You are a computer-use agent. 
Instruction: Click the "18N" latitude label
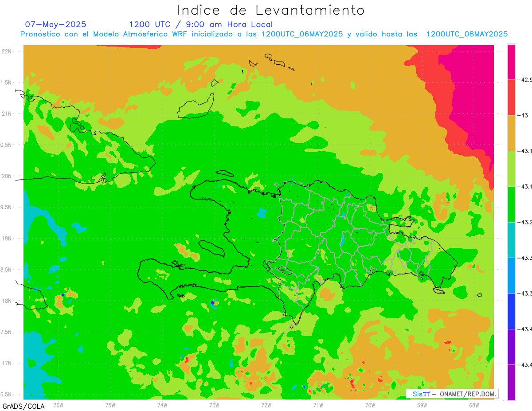tap(7, 301)
